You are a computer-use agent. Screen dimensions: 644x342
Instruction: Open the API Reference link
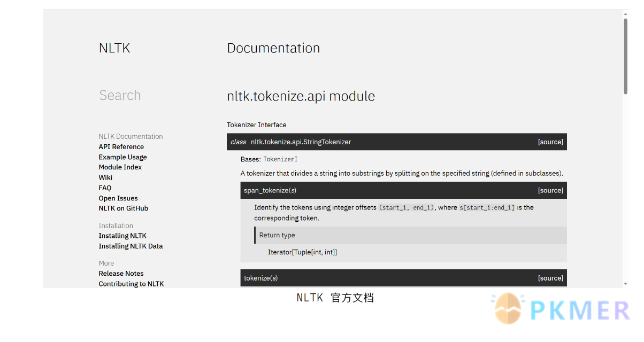pyautogui.click(x=121, y=147)
